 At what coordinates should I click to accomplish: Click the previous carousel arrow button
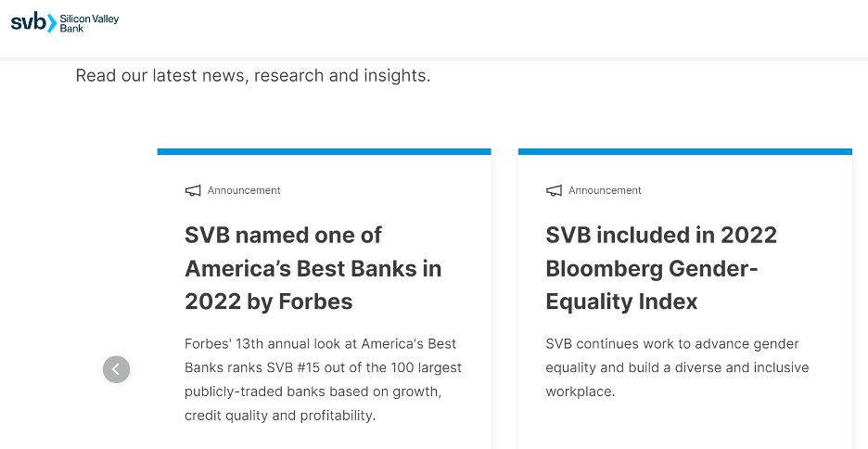tap(116, 369)
